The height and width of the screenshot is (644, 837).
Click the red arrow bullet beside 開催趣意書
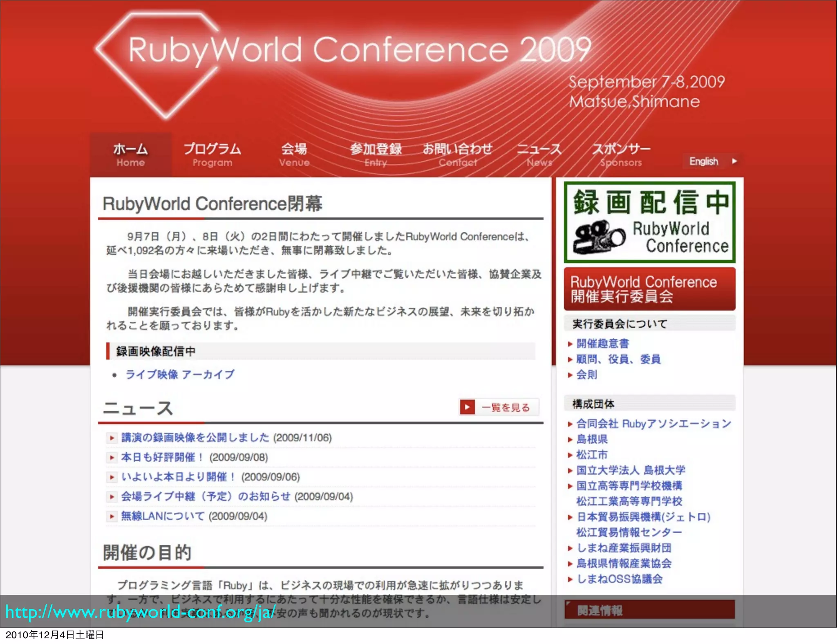[570, 344]
